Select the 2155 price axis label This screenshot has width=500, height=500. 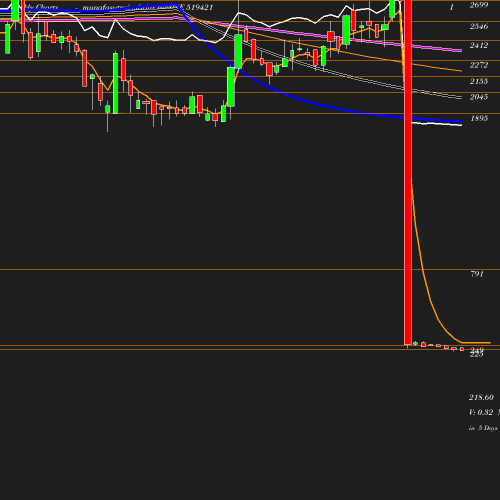479,81
